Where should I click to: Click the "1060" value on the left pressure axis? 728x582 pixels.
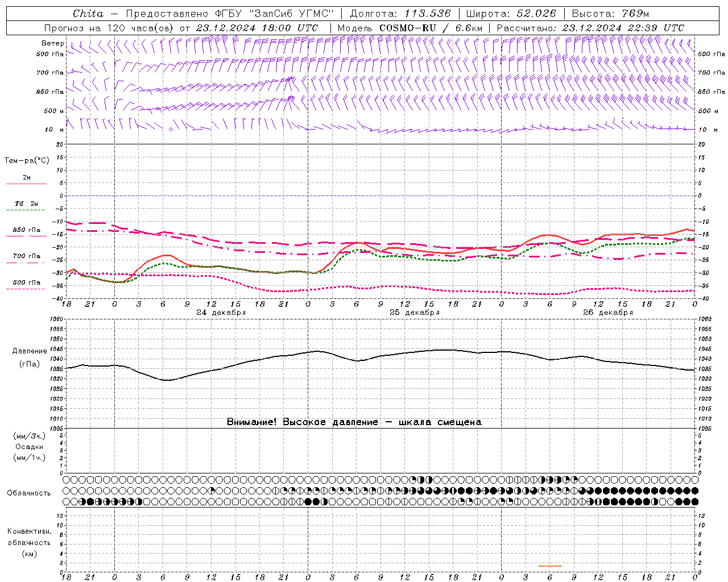click(x=57, y=319)
